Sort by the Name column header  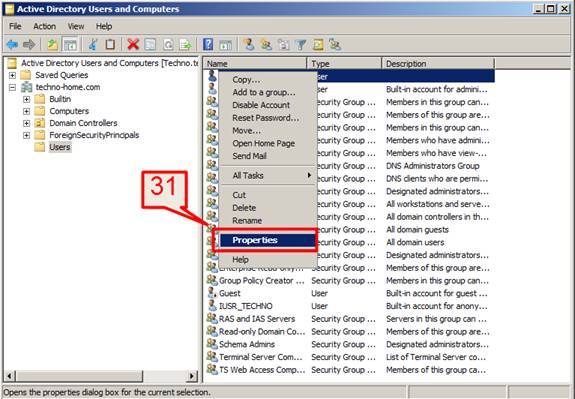pyautogui.click(x=255, y=63)
